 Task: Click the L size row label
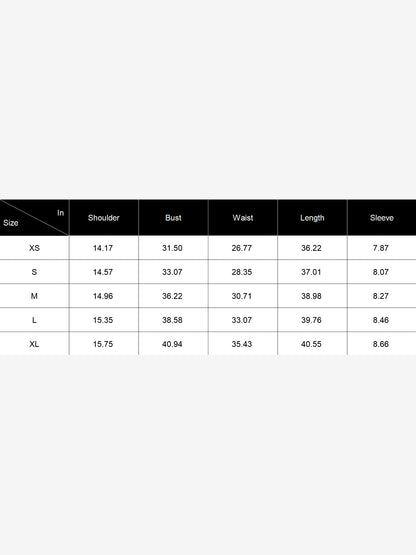pos(34,320)
